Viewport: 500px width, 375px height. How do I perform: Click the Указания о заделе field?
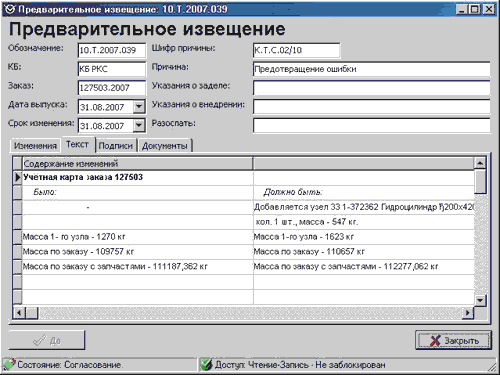[371, 88]
